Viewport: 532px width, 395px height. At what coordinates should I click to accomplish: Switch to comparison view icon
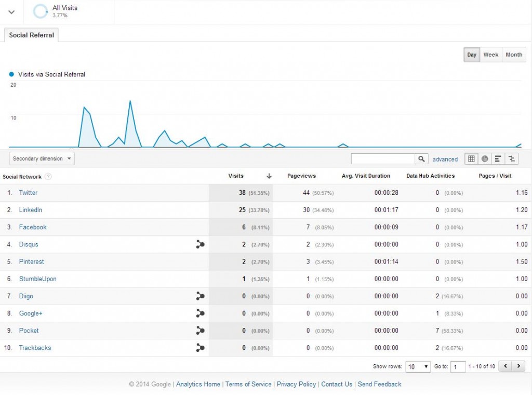[512, 159]
